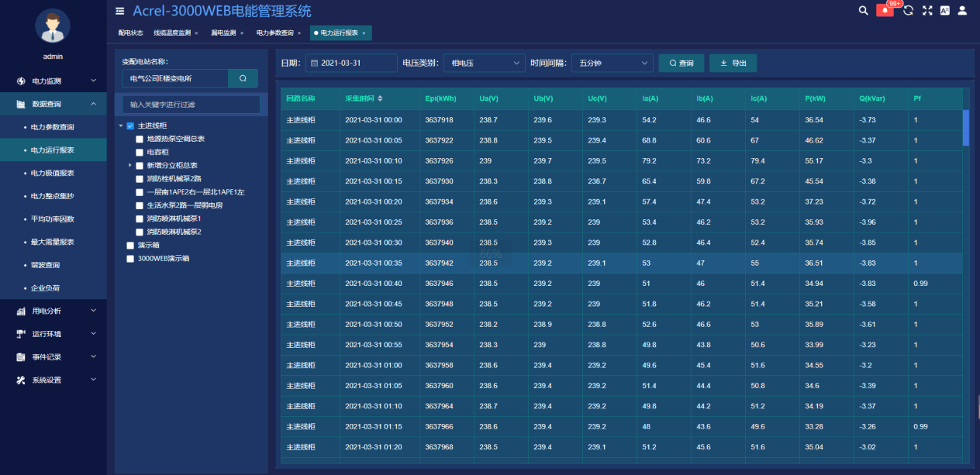The height and width of the screenshot is (475, 980).
Task: Open 电力参数查询 in the sidebar
Action: (53, 127)
